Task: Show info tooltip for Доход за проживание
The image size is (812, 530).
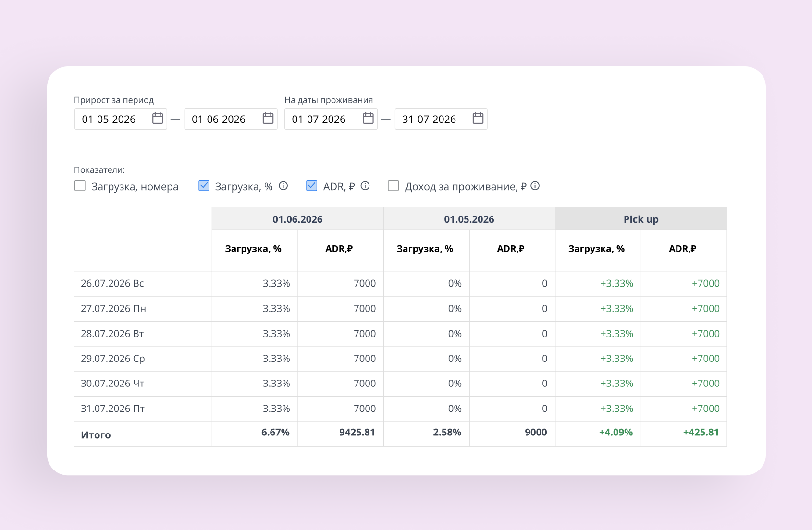Action: tap(535, 186)
